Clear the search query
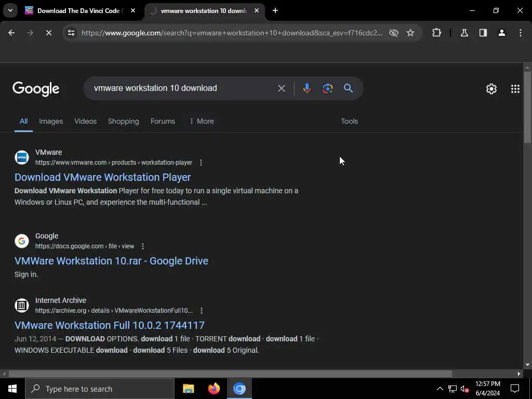This screenshot has width=532, height=399. [282, 88]
